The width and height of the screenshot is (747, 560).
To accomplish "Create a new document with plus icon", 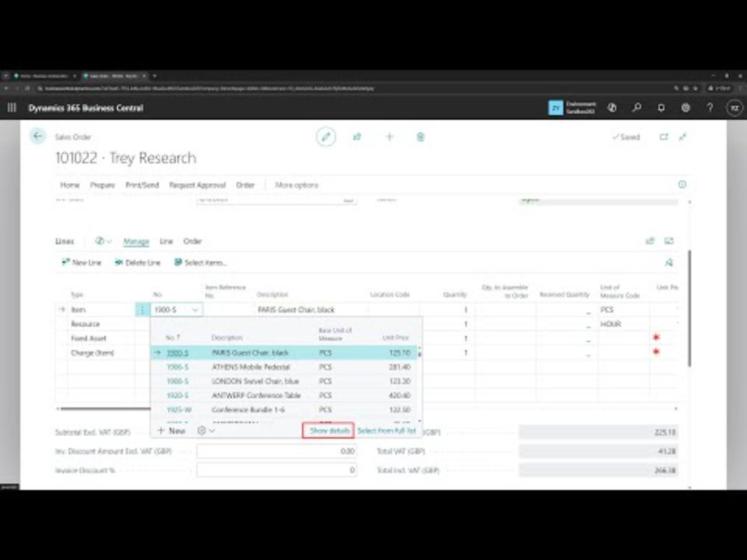I will point(389,137).
